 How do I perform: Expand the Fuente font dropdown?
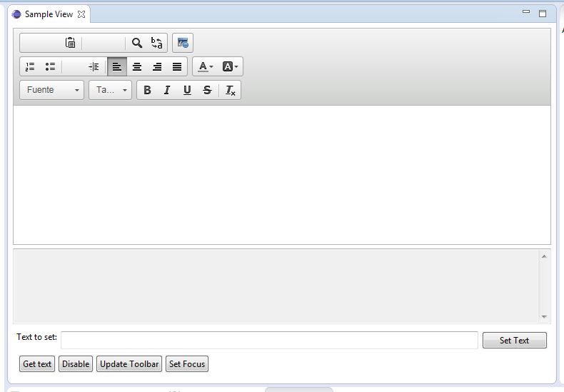tap(52, 90)
